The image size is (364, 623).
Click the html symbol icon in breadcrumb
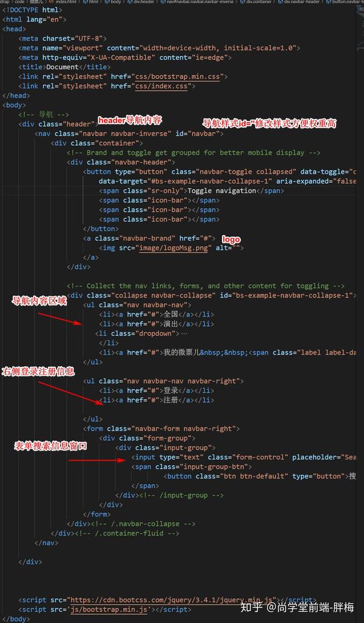84,2
